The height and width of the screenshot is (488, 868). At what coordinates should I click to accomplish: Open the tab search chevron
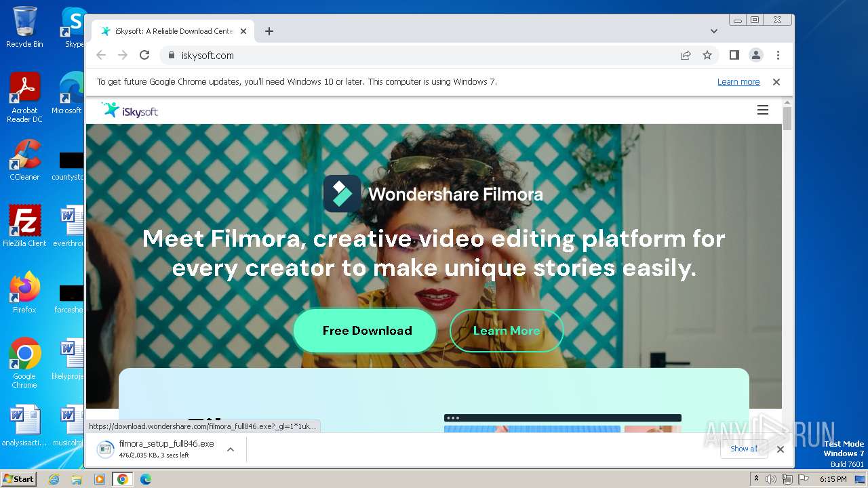click(x=714, y=31)
